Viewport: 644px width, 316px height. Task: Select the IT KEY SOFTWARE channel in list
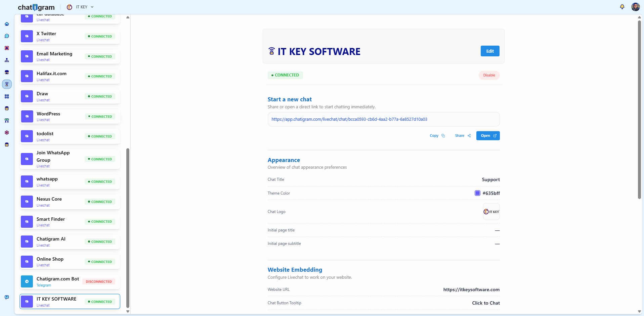70,302
